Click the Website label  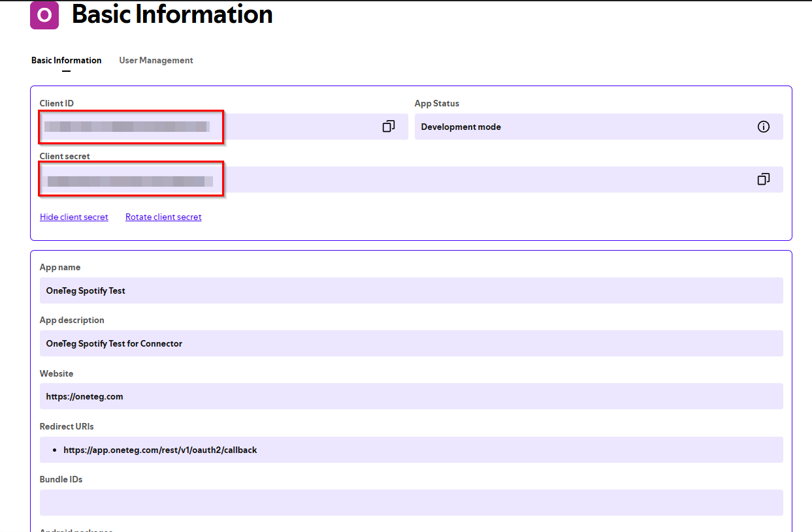(56, 373)
